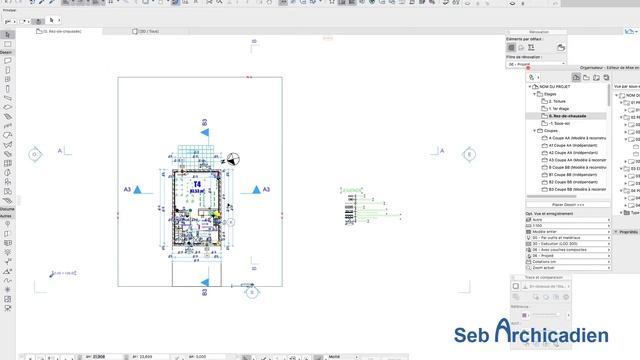Collapse the 'Dessin' toolbox section header
The width and height of the screenshot is (640, 360).
6,52
